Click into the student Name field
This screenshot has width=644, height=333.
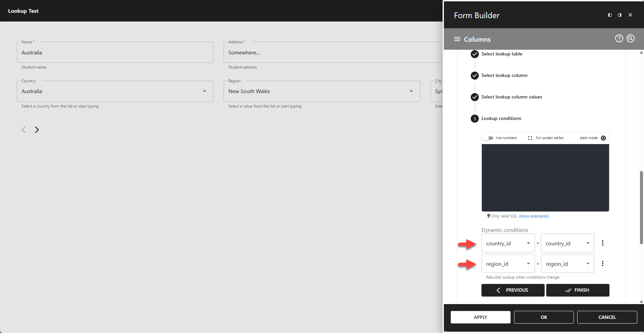[115, 52]
